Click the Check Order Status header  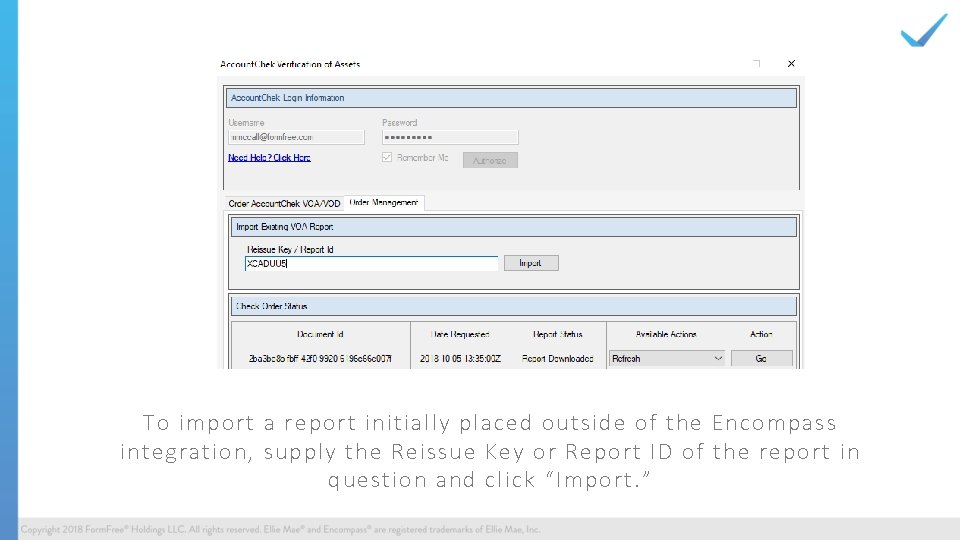point(514,306)
